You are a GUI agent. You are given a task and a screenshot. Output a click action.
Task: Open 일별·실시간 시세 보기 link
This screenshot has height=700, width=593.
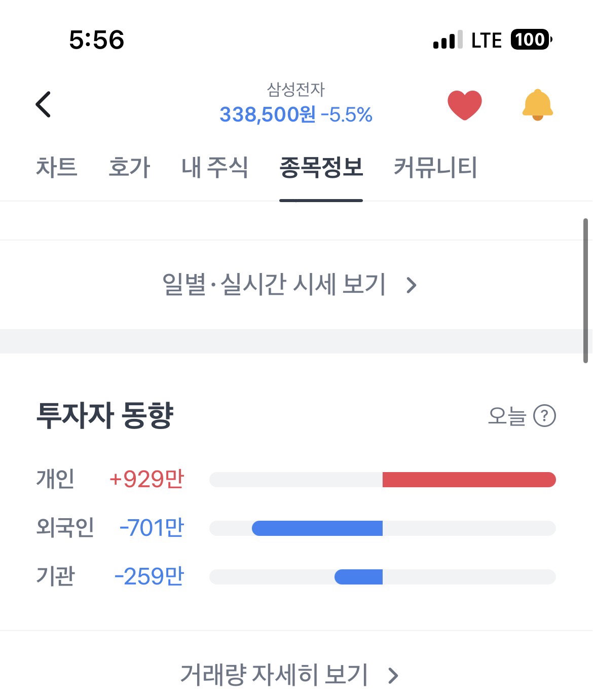point(289,285)
